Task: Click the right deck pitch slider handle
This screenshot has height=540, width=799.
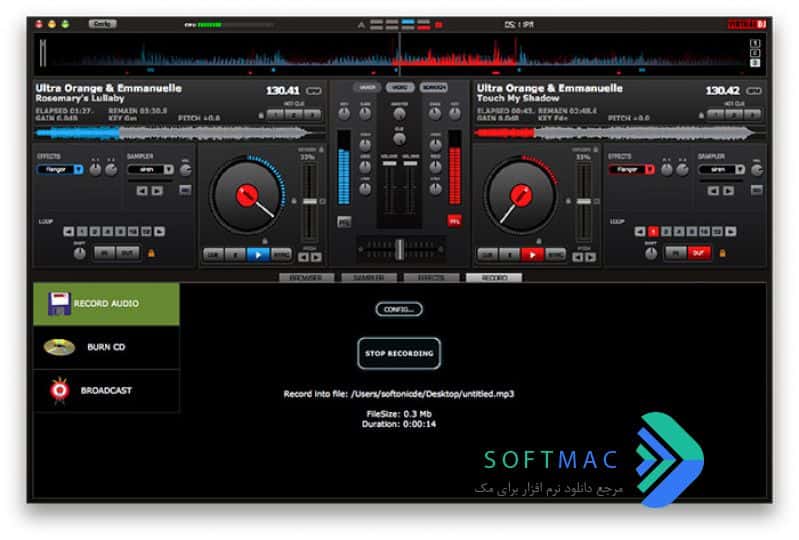Action: [583, 202]
